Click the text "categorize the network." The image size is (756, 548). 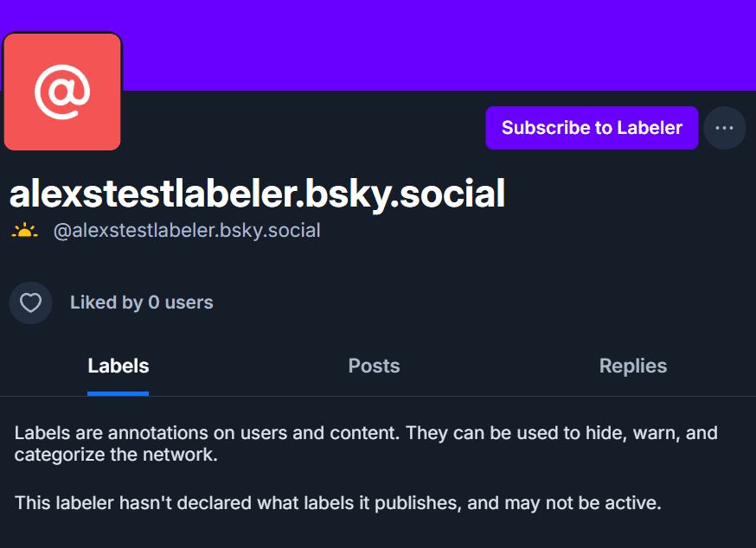(116, 455)
